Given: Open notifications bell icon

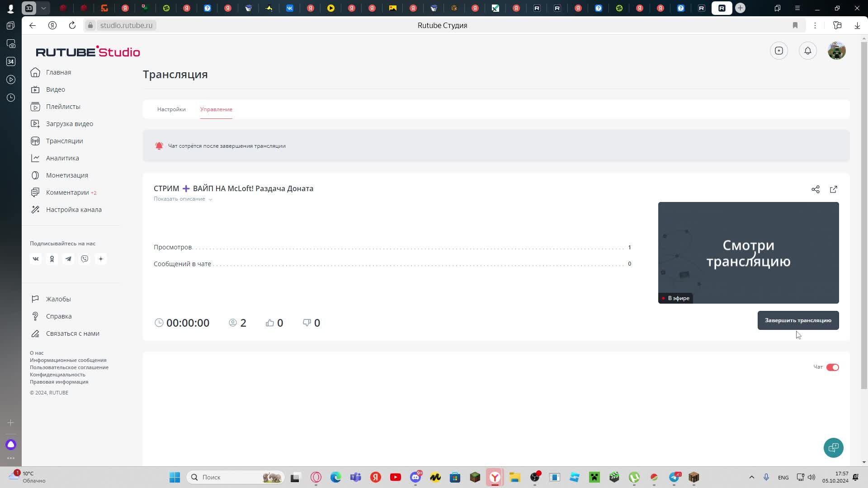Looking at the screenshot, I should (x=807, y=51).
